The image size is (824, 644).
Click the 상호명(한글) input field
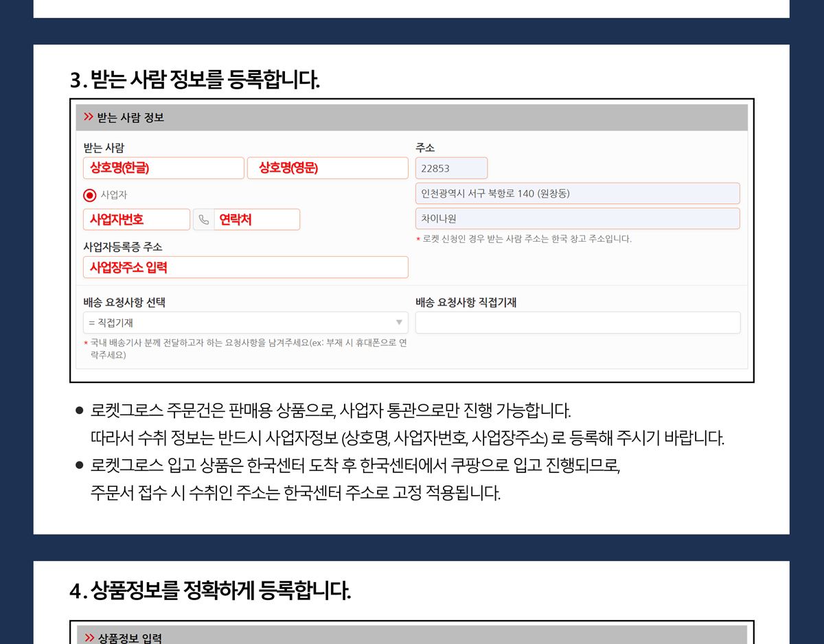(x=163, y=168)
